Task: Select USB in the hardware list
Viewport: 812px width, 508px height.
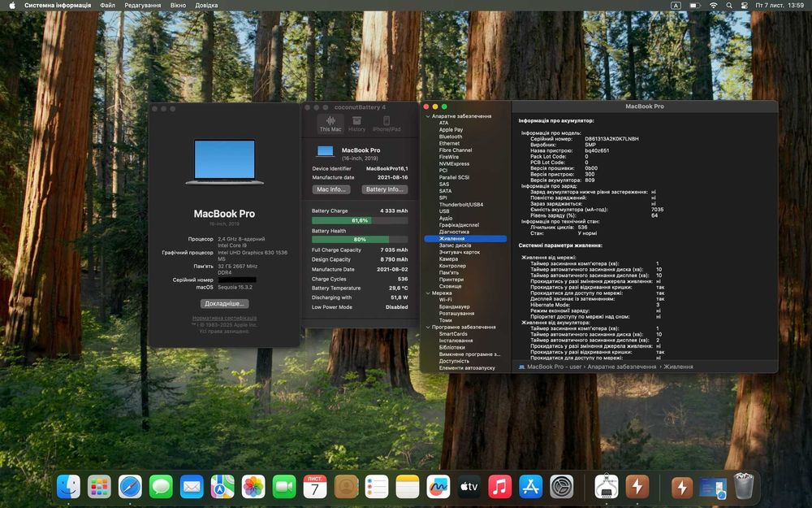Action: coord(444,211)
